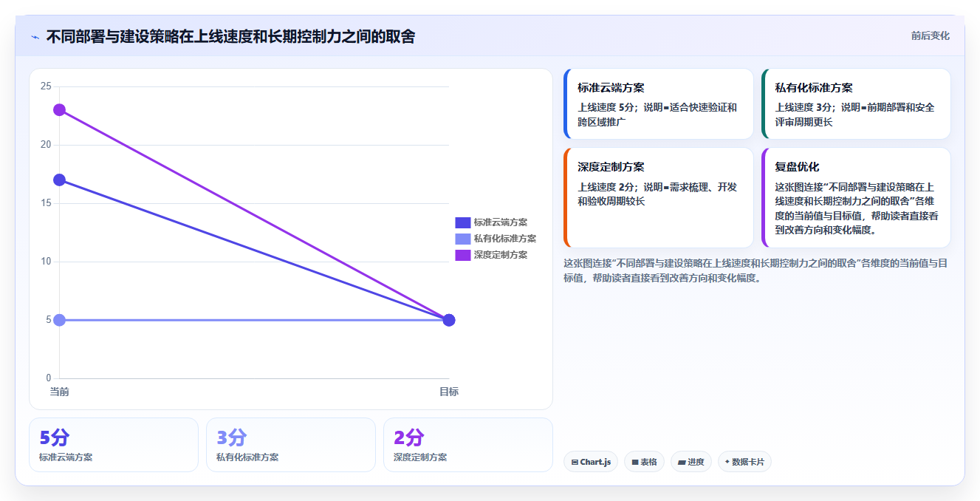The height and width of the screenshot is (501, 980).
Task: Click the 表格 tag chip
Action: point(644,462)
